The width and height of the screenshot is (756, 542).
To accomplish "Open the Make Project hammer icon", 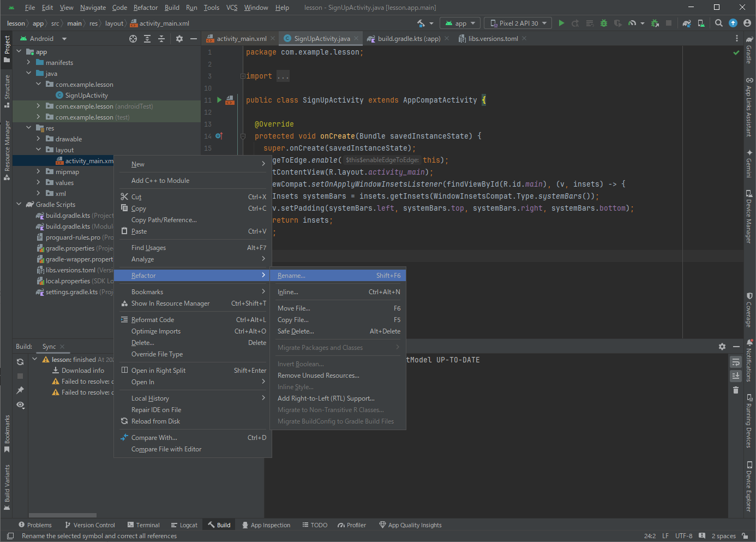I will [421, 23].
